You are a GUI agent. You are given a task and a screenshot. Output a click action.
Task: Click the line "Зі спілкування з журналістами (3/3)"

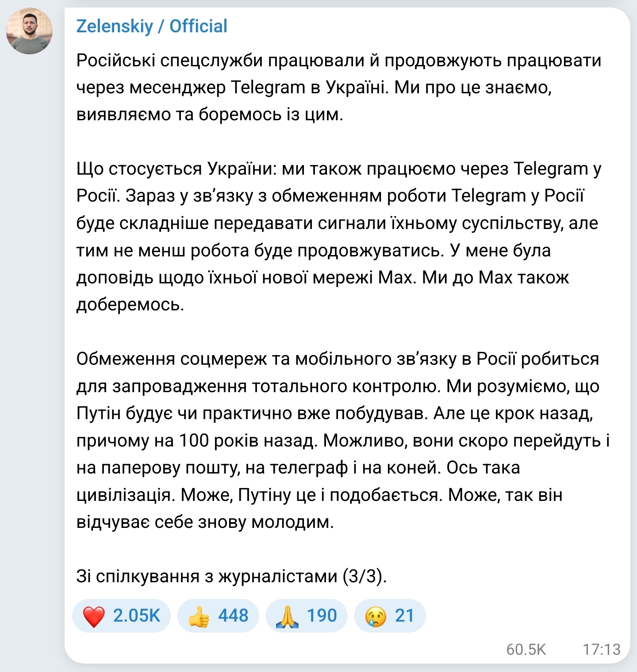(x=231, y=577)
